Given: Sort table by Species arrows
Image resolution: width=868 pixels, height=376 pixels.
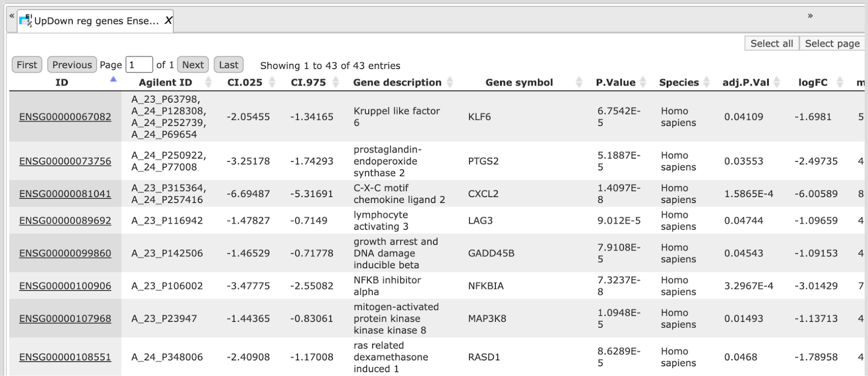Looking at the screenshot, I should (x=706, y=82).
